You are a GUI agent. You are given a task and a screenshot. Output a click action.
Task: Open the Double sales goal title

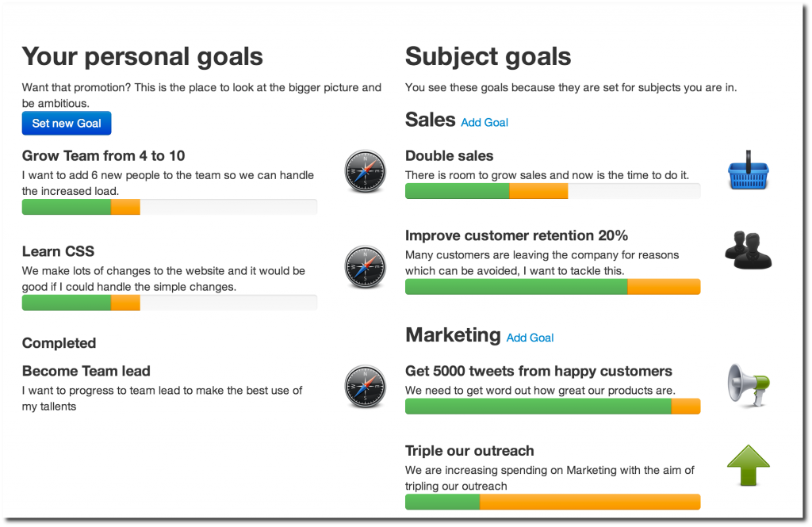click(x=449, y=156)
